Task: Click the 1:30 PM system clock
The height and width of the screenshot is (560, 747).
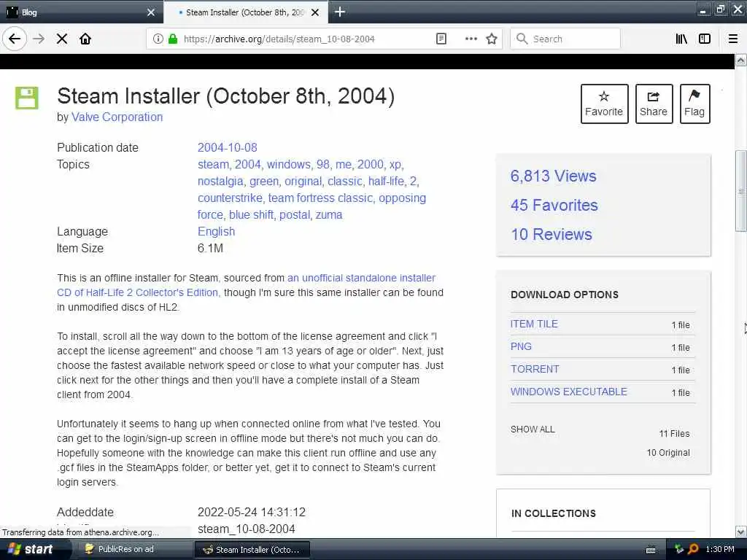Action: pyautogui.click(x=720, y=550)
